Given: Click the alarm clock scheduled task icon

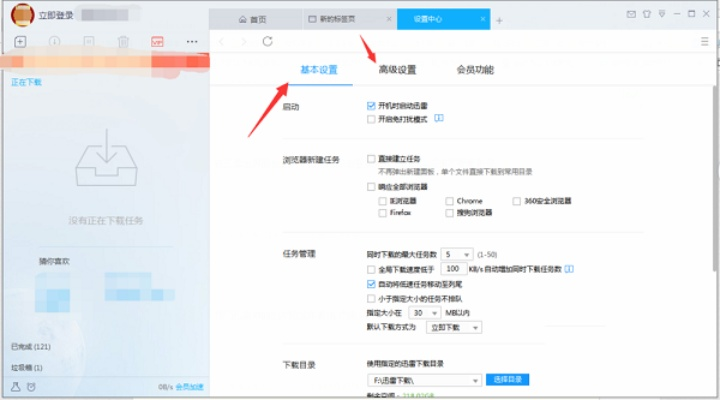Looking at the screenshot, I should coord(31,387).
